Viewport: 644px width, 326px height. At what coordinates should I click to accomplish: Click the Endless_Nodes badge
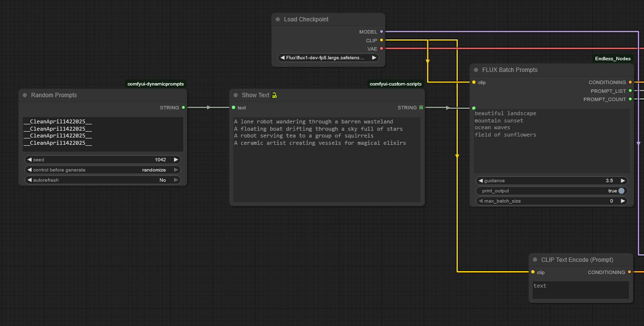(x=613, y=59)
